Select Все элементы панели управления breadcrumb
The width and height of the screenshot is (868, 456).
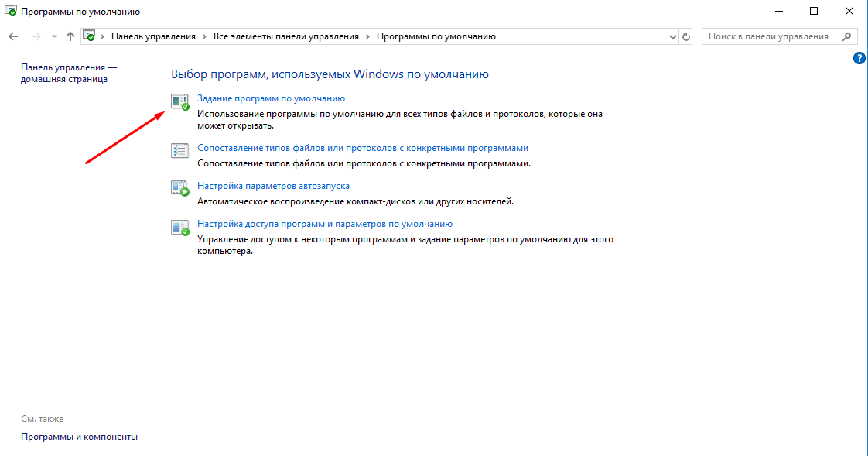(286, 36)
